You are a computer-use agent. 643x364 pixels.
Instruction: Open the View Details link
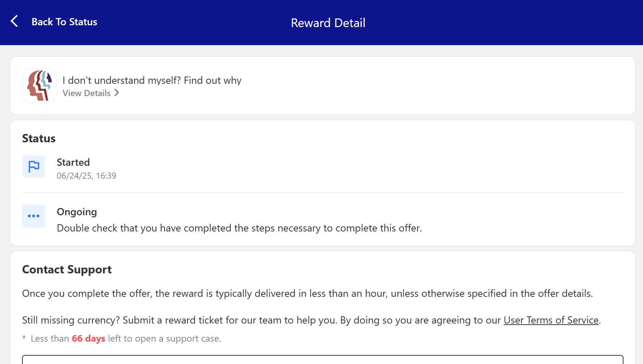click(x=87, y=93)
